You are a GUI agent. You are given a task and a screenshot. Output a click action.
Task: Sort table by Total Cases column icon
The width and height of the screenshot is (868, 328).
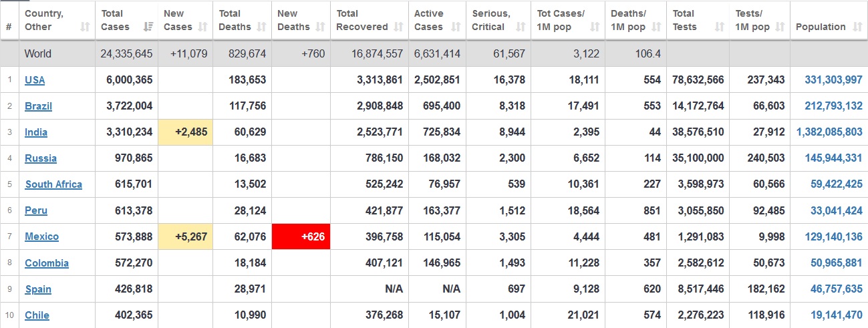click(148, 27)
